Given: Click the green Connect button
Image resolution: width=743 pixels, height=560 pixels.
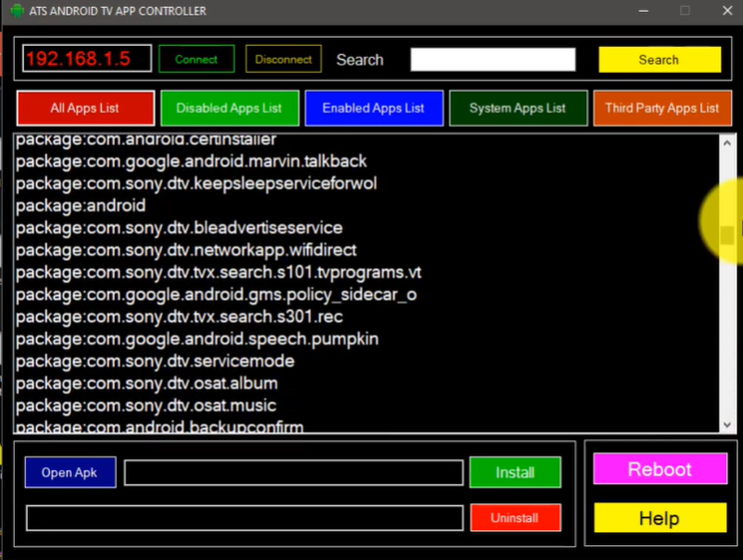Looking at the screenshot, I should (196, 59).
